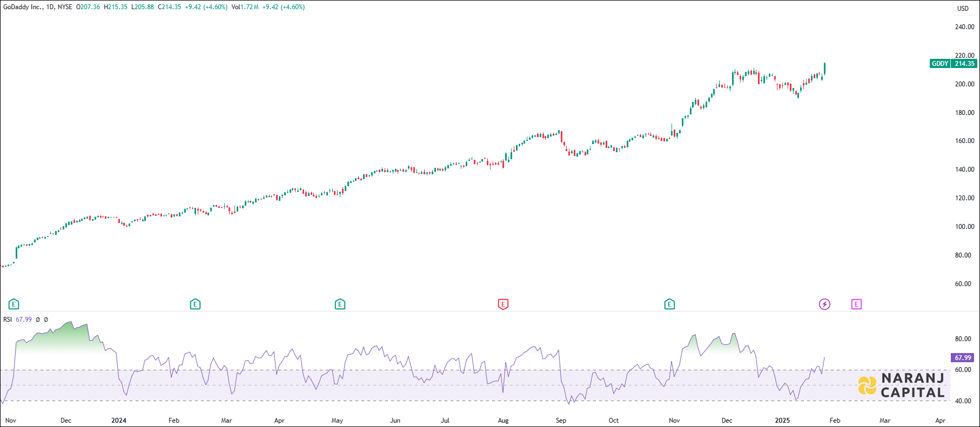The height and width of the screenshot is (427, 980).
Task: Click the green earnings marker near February 2024
Action: click(196, 304)
